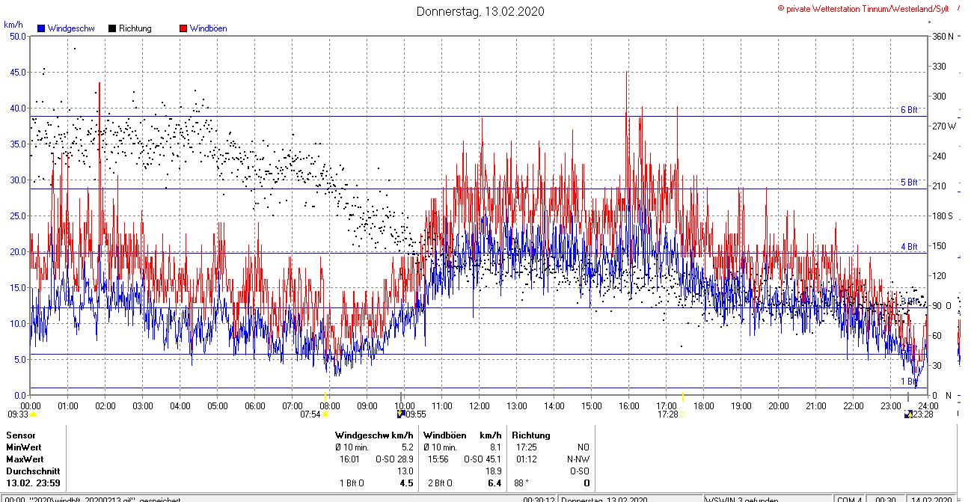
Task: Click the Windgeschw legend label
Action: pyautogui.click(x=70, y=28)
